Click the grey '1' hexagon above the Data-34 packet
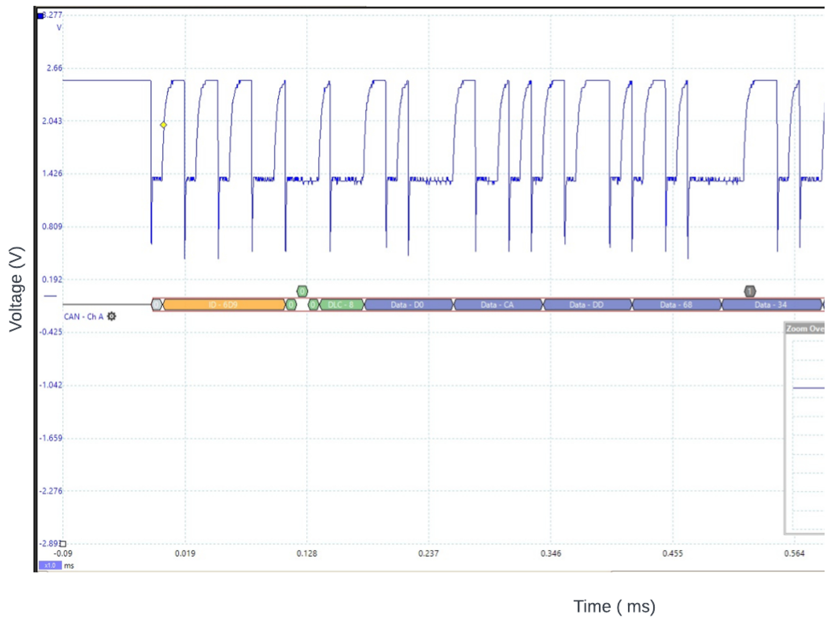The image size is (840, 620). [750, 291]
